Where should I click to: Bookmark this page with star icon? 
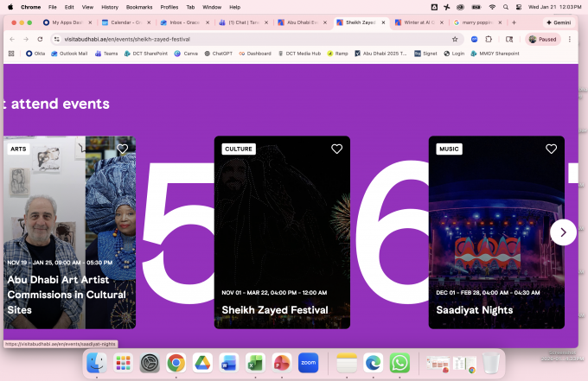(x=455, y=39)
